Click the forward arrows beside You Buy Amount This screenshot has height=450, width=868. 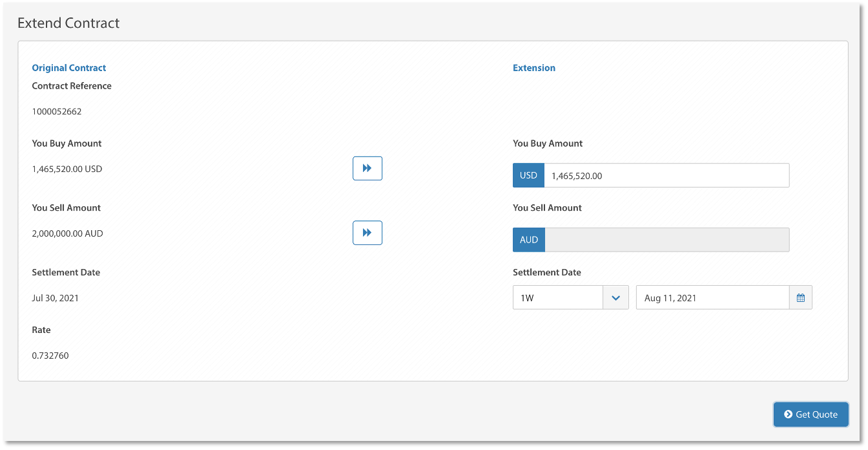pos(367,168)
